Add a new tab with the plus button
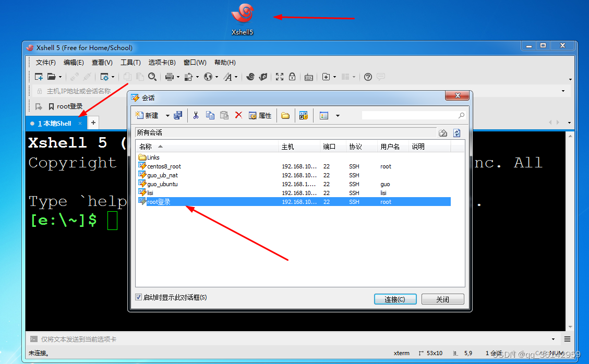 (93, 123)
